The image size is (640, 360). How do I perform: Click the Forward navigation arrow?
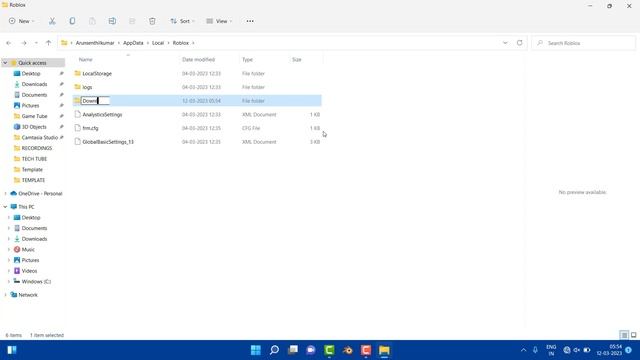pos(24,43)
